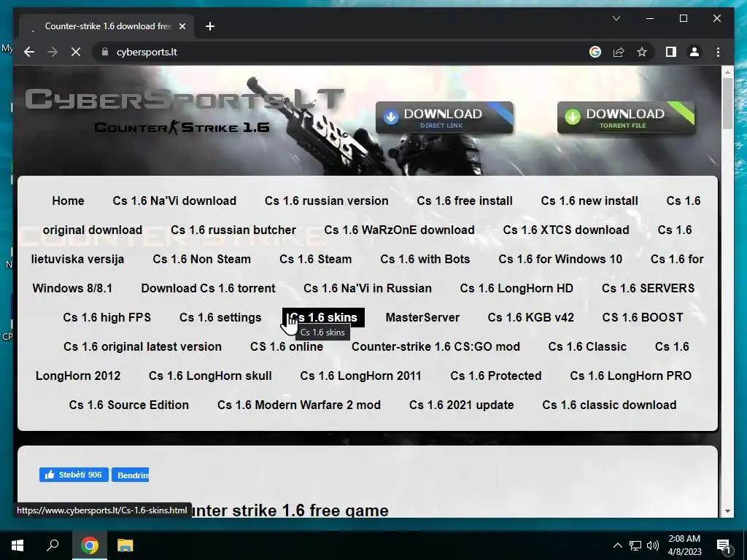Open Cs 1.6 Na'Vi download

pyautogui.click(x=174, y=201)
